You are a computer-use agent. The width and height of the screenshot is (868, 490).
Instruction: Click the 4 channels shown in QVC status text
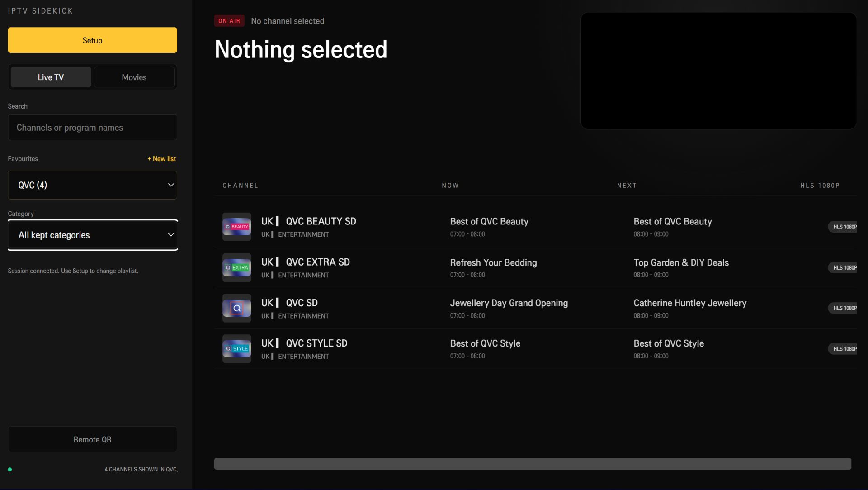click(x=141, y=469)
